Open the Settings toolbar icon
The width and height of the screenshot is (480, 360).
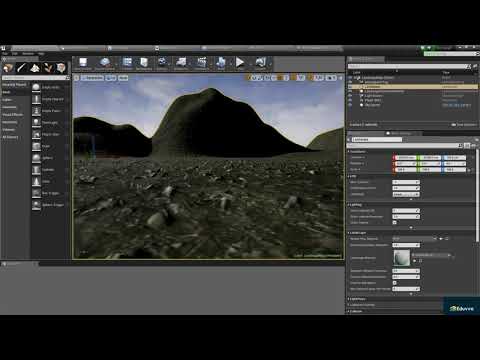[162, 63]
